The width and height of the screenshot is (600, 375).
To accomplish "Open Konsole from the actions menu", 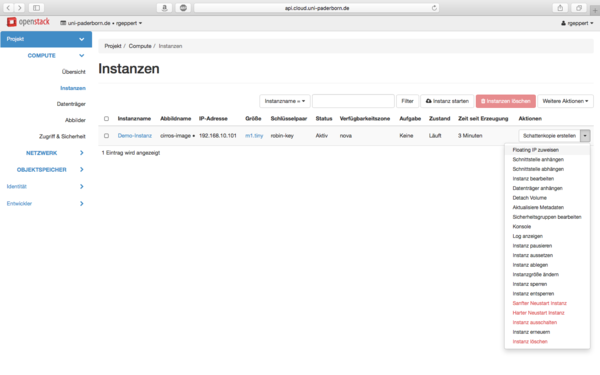I will point(548,227).
